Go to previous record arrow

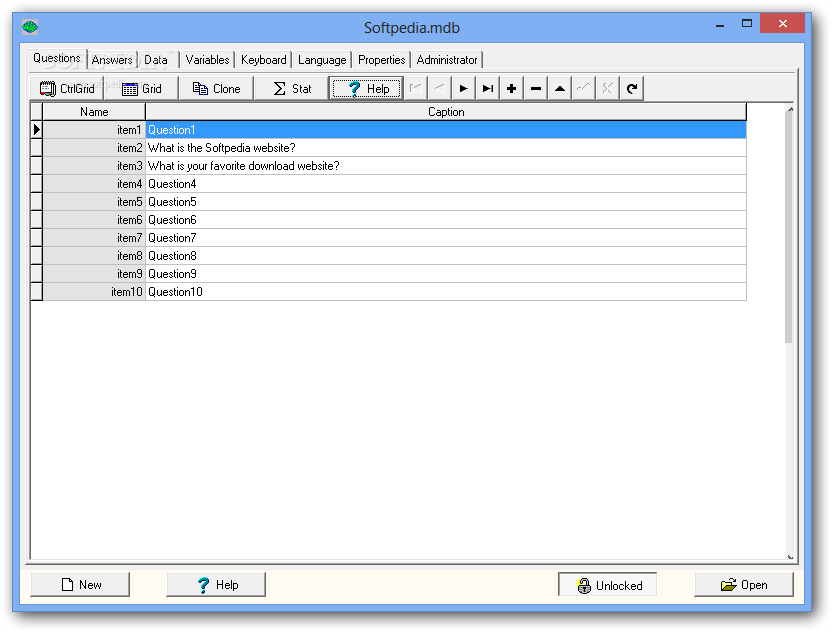(x=439, y=89)
